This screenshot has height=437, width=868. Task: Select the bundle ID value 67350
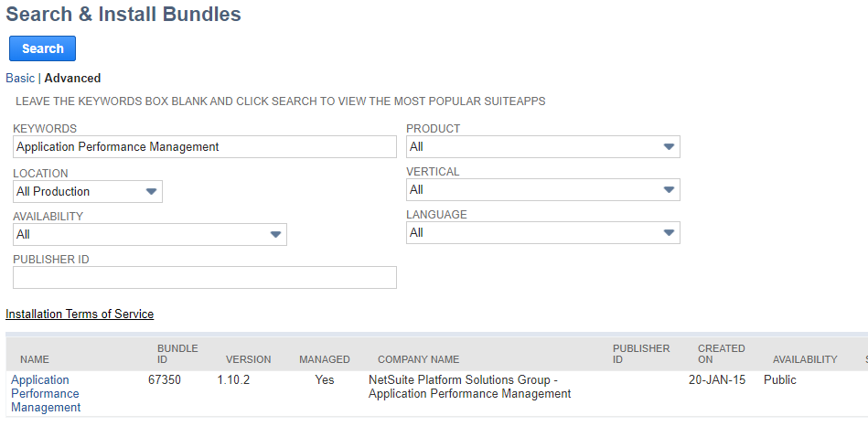click(x=165, y=380)
